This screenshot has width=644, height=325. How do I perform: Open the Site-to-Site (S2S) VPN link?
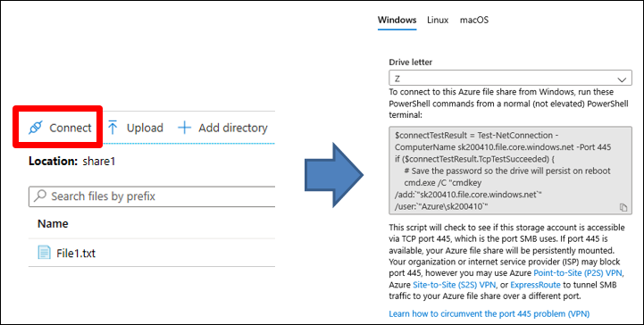[x=455, y=284]
